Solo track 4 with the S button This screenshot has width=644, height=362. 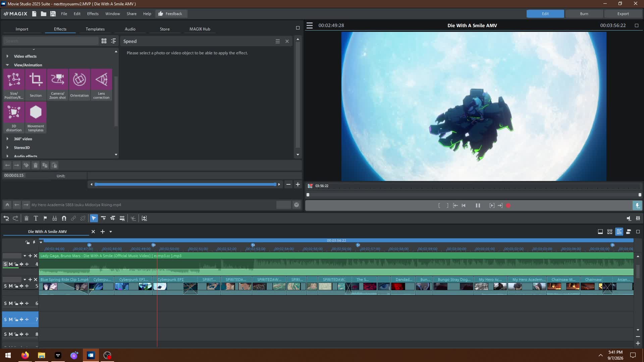(5, 264)
